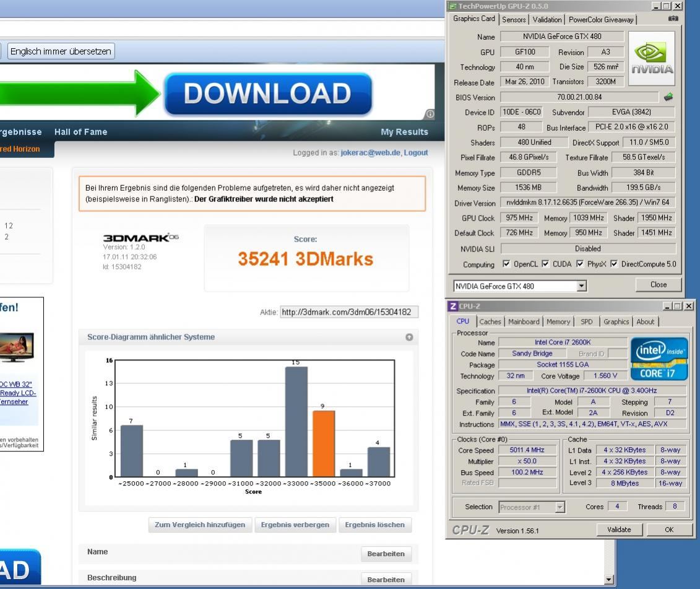Viewport: 700px width, 589px height.
Task: Click the OK button in CPU-Z
Action: tap(669, 530)
